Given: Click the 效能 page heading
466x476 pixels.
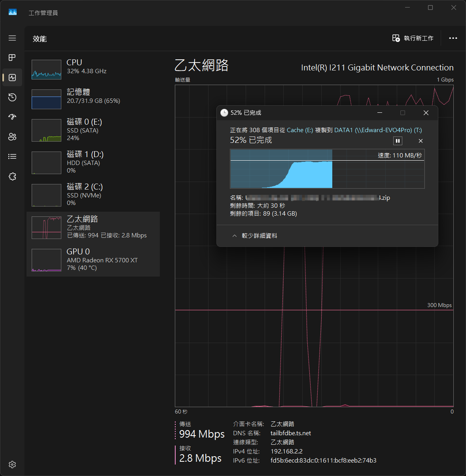Looking at the screenshot, I should (x=40, y=39).
